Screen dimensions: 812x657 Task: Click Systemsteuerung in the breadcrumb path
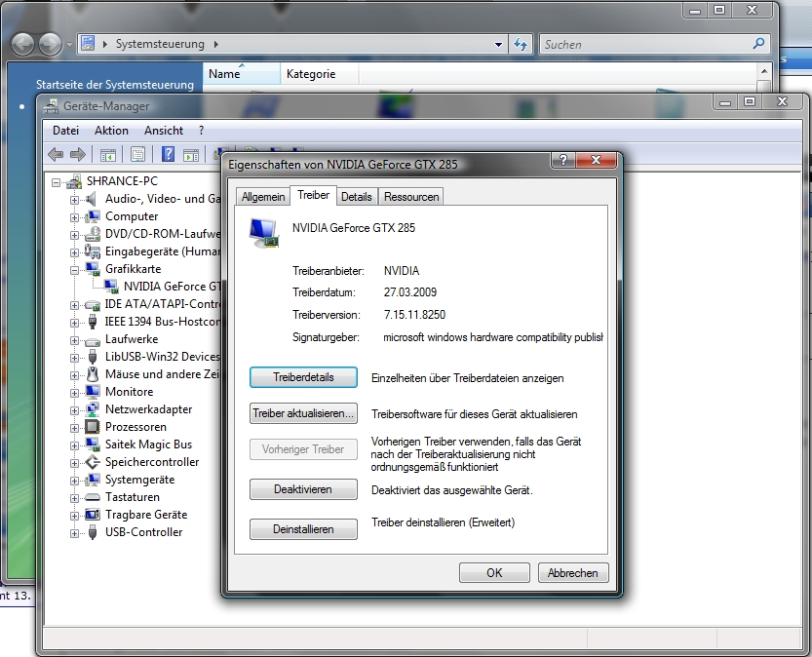[x=160, y=44]
